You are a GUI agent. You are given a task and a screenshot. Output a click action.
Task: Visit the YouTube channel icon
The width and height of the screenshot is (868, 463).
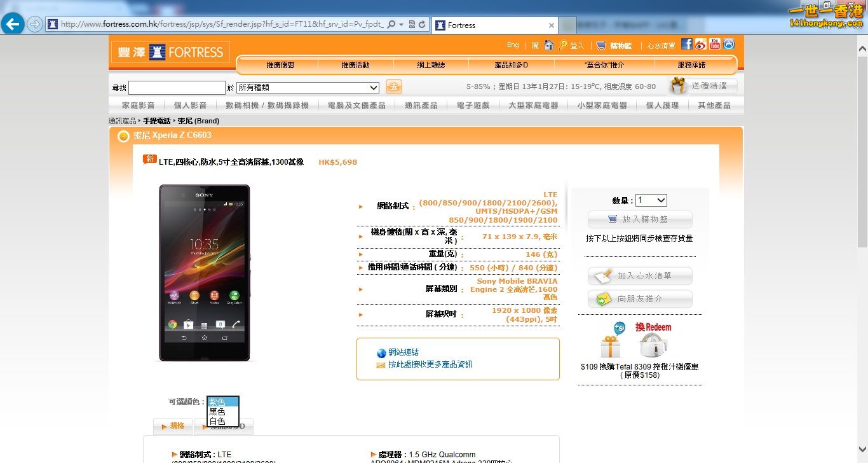pyautogui.click(x=714, y=44)
